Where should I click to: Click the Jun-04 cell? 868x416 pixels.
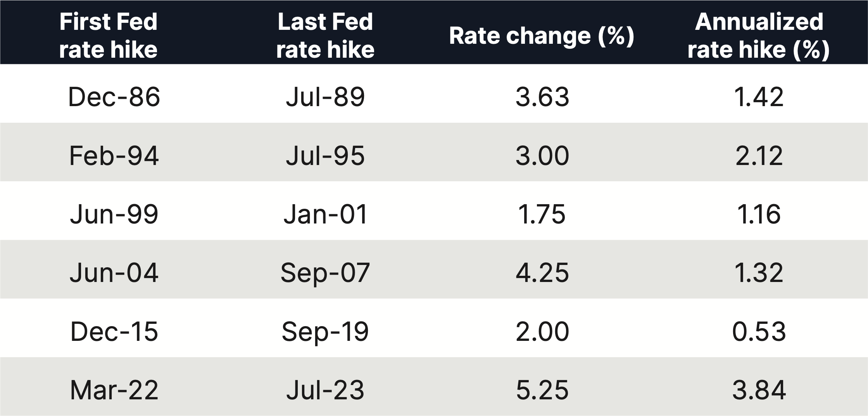click(114, 273)
